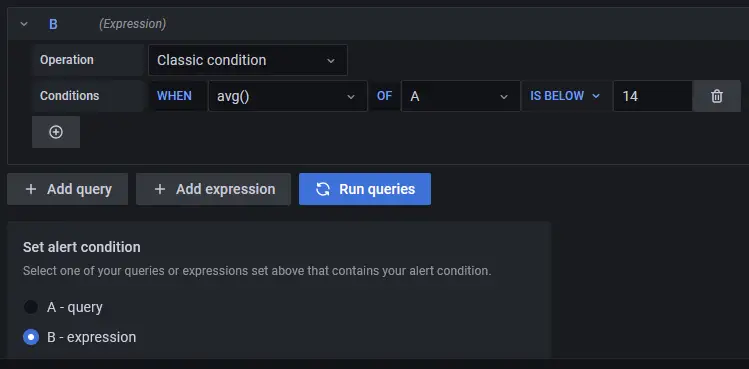Click the B - expression label text

click(x=91, y=337)
